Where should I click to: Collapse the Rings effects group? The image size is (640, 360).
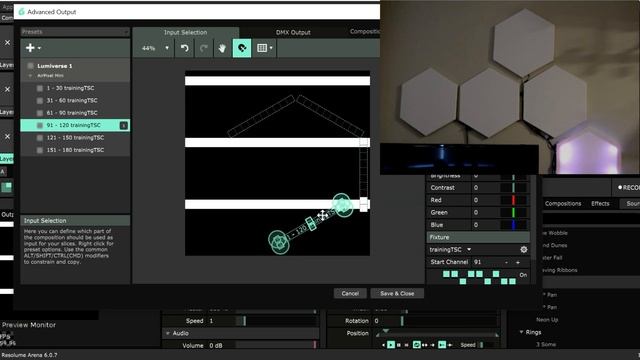[521, 332]
